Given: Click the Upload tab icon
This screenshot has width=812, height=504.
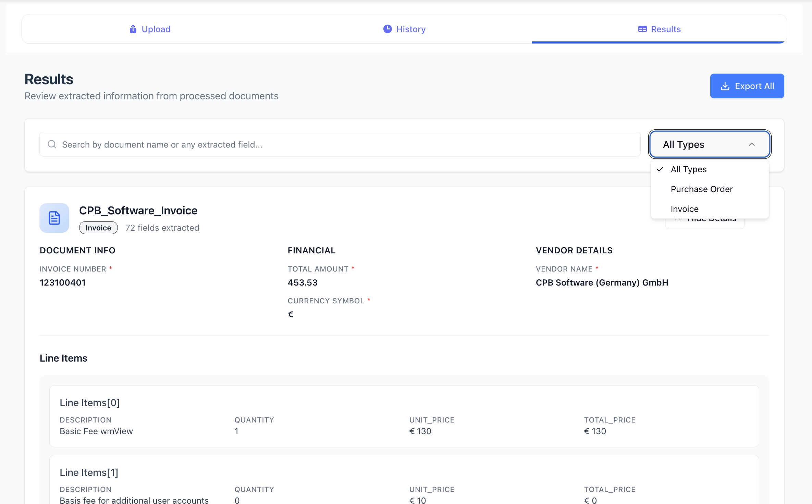Looking at the screenshot, I should 133,29.
